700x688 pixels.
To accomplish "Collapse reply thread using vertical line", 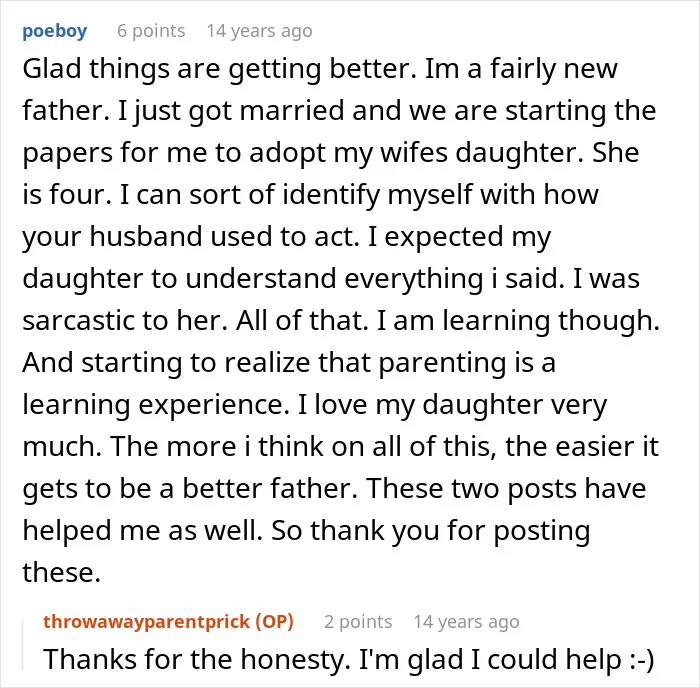I will (x=23, y=645).
